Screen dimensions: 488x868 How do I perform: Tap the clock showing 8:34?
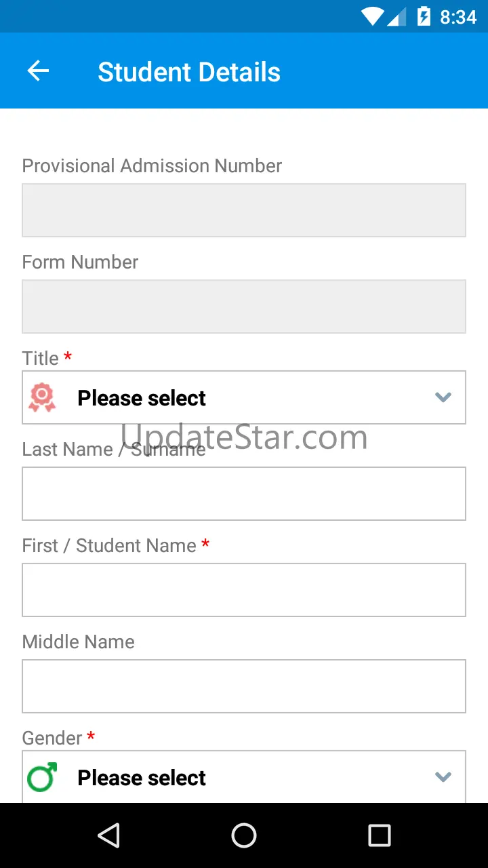click(x=458, y=17)
